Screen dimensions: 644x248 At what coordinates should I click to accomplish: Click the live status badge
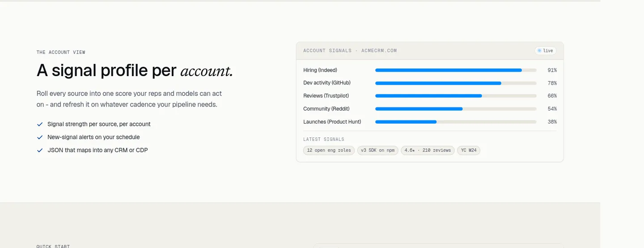click(x=545, y=51)
